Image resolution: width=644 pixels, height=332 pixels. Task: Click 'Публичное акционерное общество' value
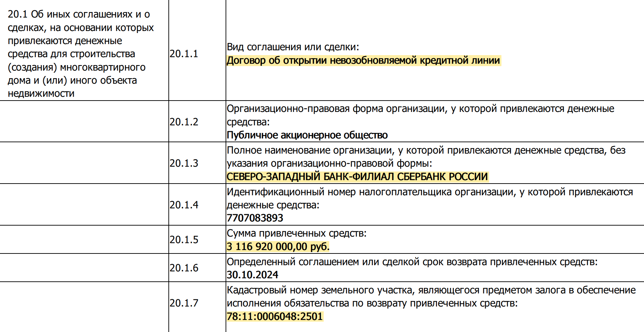pos(307,135)
